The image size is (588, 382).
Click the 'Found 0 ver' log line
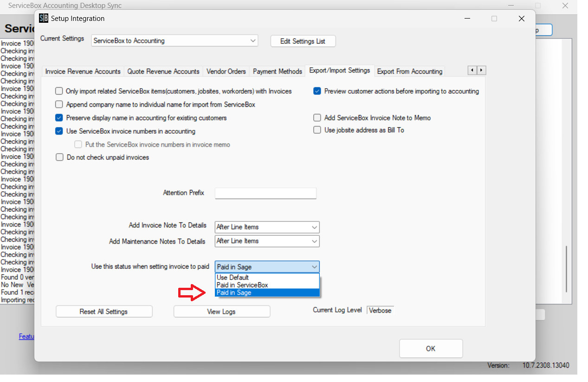(17, 277)
